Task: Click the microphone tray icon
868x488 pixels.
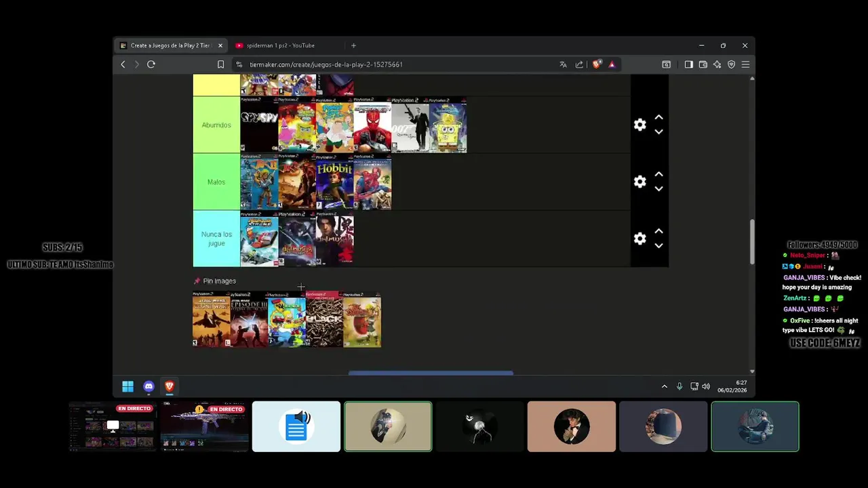Action: (679, 386)
